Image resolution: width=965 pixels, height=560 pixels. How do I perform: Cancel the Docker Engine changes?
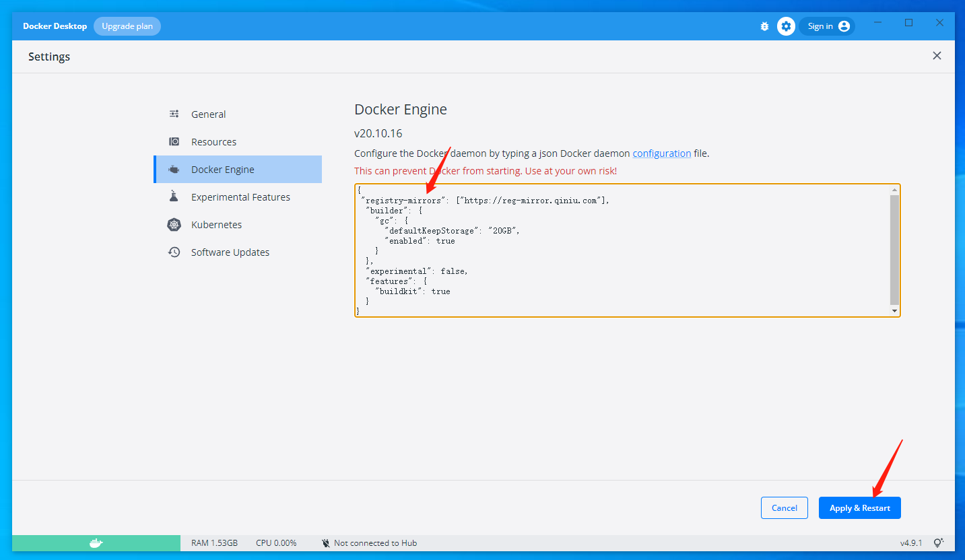[x=784, y=508]
